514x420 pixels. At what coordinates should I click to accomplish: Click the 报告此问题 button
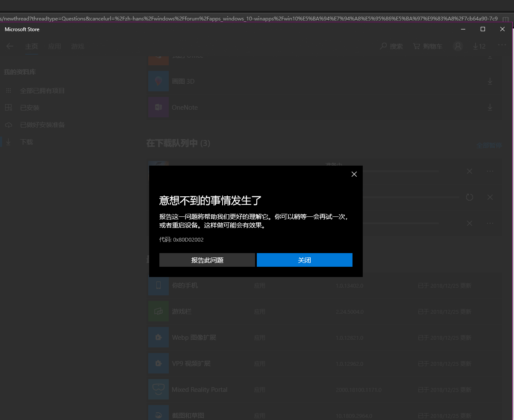click(207, 260)
